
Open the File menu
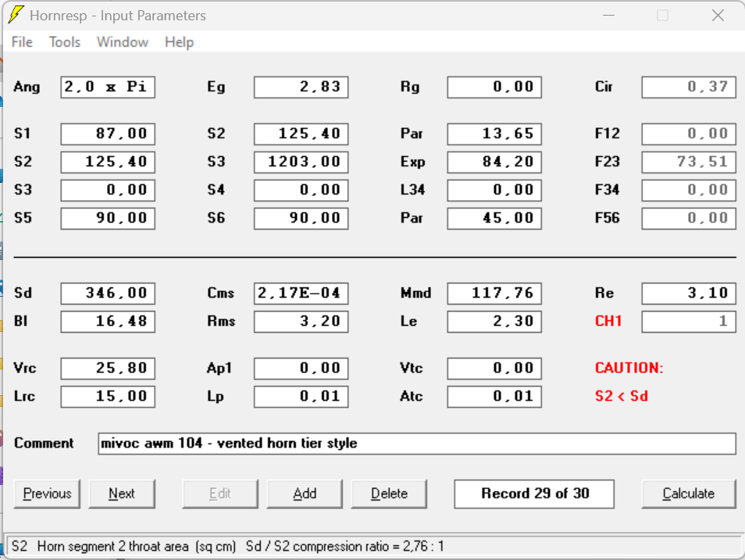pos(22,42)
